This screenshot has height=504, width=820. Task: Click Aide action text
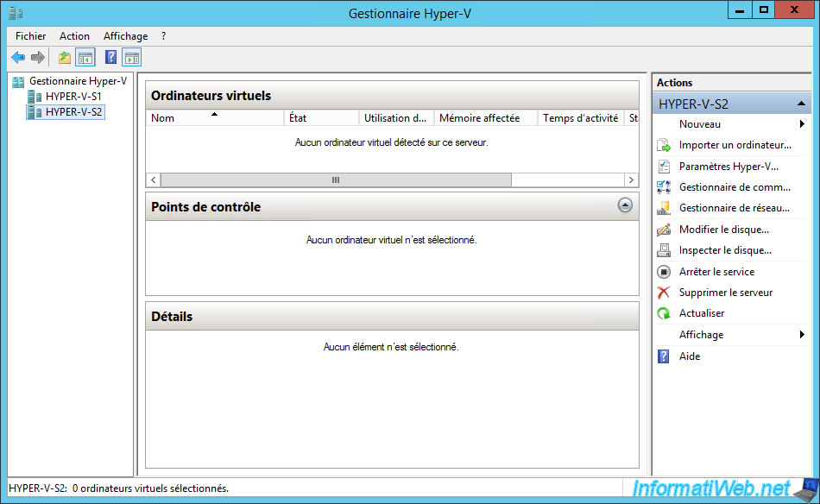click(x=690, y=356)
